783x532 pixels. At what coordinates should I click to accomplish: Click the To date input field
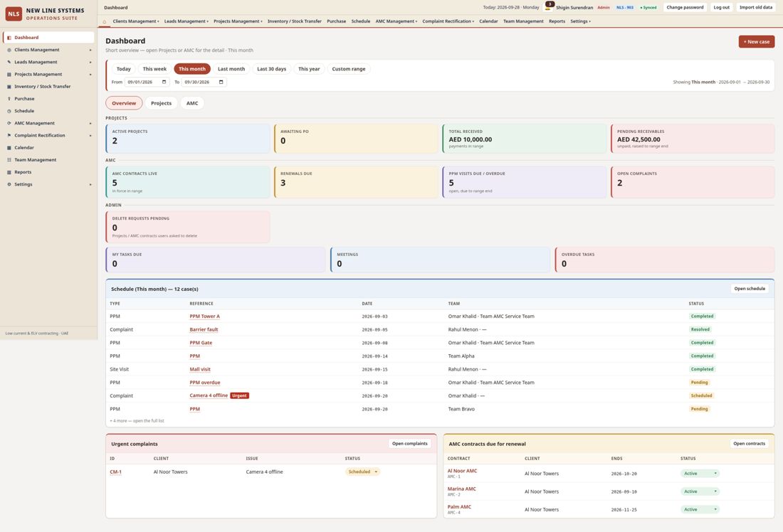[204, 82]
